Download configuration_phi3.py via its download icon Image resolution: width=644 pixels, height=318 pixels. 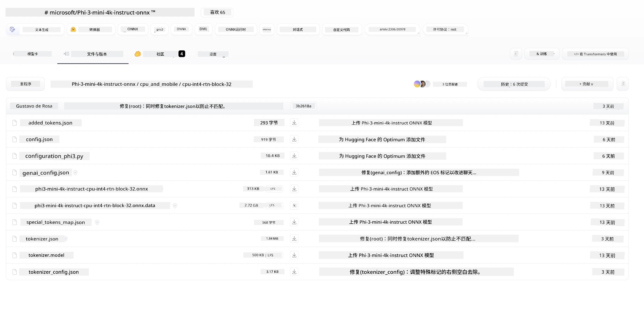coord(294,156)
